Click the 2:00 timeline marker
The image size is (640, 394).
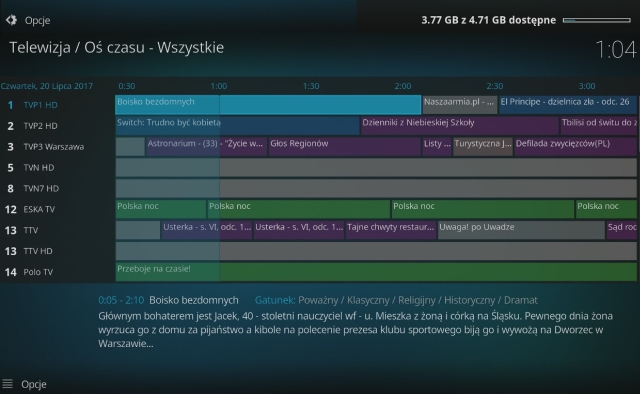tap(403, 86)
